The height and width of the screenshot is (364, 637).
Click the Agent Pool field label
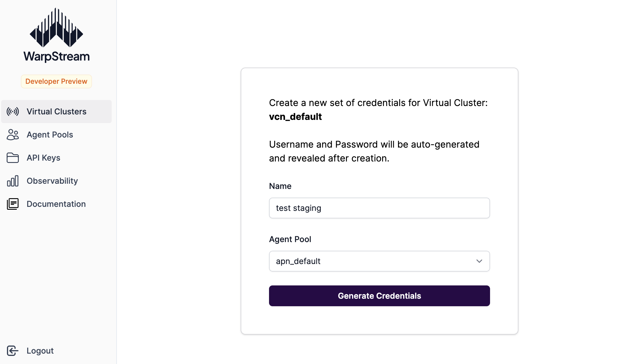point(290,239)
